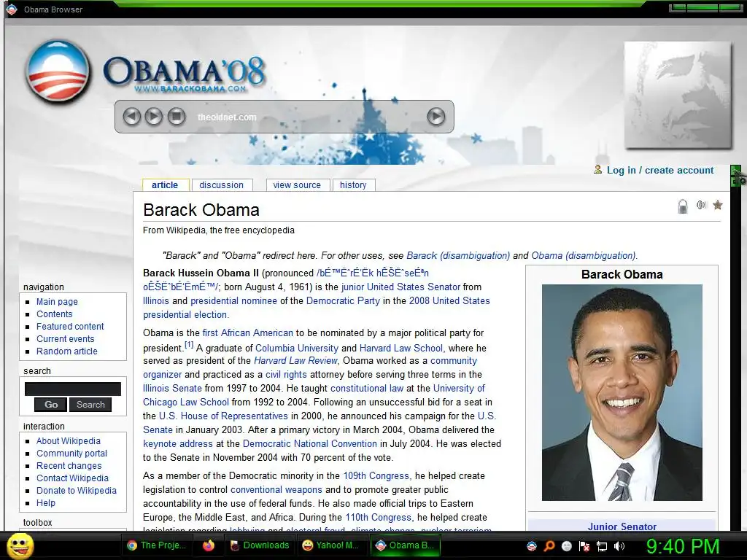Click the 9:40 PM taskbar clock
Screen dimensions: 747x560
(683, 546)
